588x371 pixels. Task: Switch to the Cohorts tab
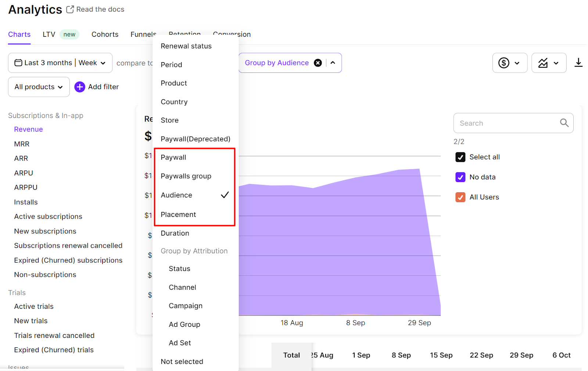point(105,34)
